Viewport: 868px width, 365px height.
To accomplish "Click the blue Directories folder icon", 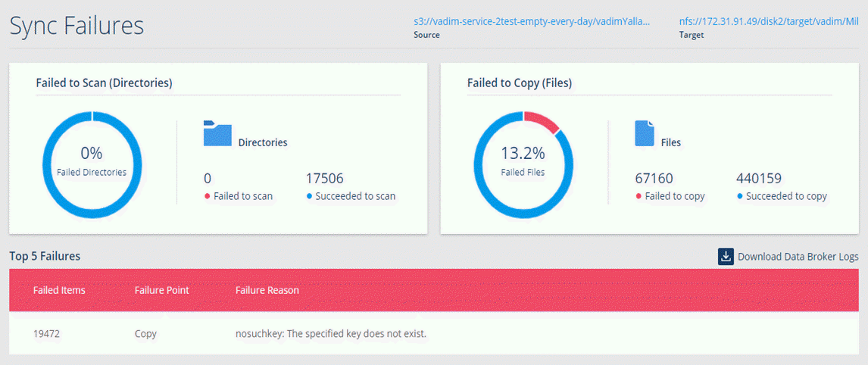I will [217, 133].
